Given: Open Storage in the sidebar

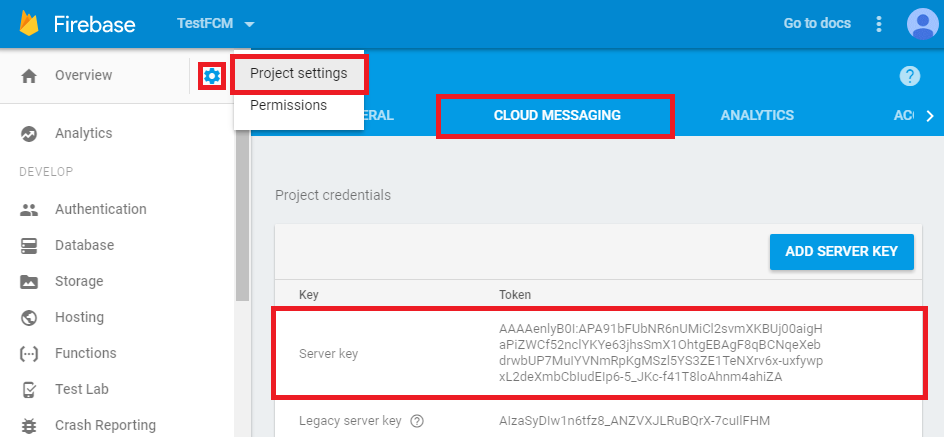Looking at the screenshot, I should (x=79, y=281).
